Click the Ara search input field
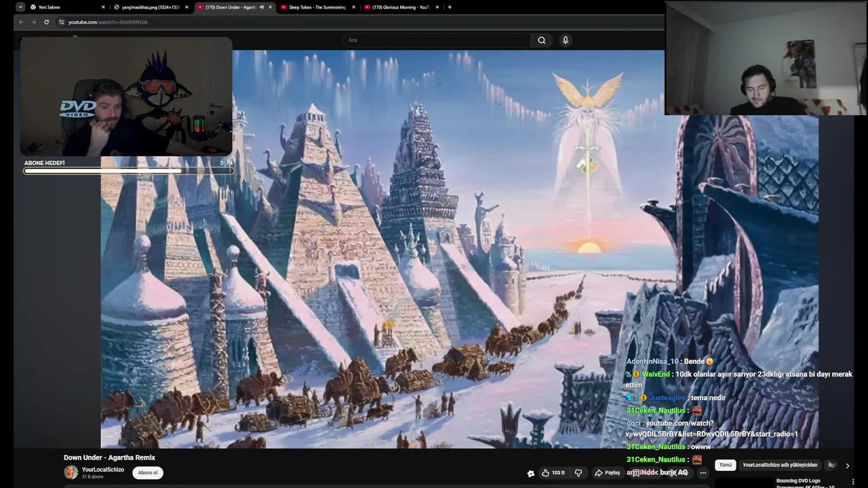 (437, 40)
